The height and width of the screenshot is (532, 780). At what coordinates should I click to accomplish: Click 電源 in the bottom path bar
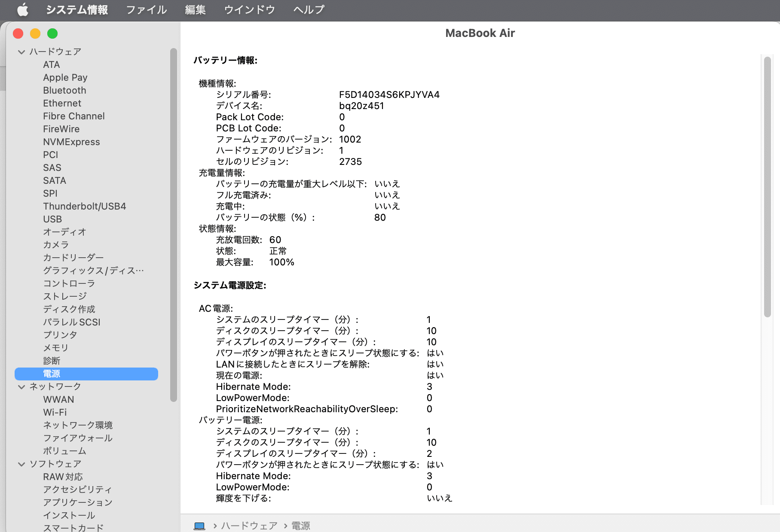pos(301,526)
